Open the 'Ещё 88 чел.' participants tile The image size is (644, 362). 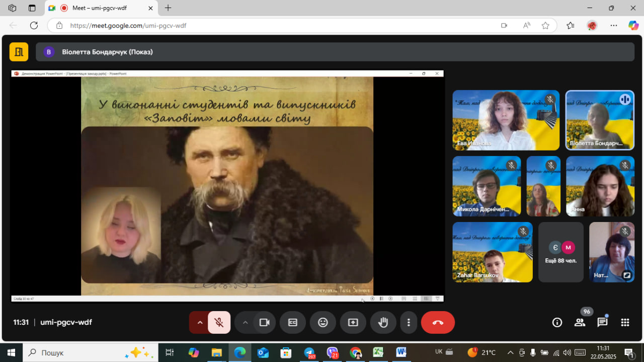coord(561,252)
